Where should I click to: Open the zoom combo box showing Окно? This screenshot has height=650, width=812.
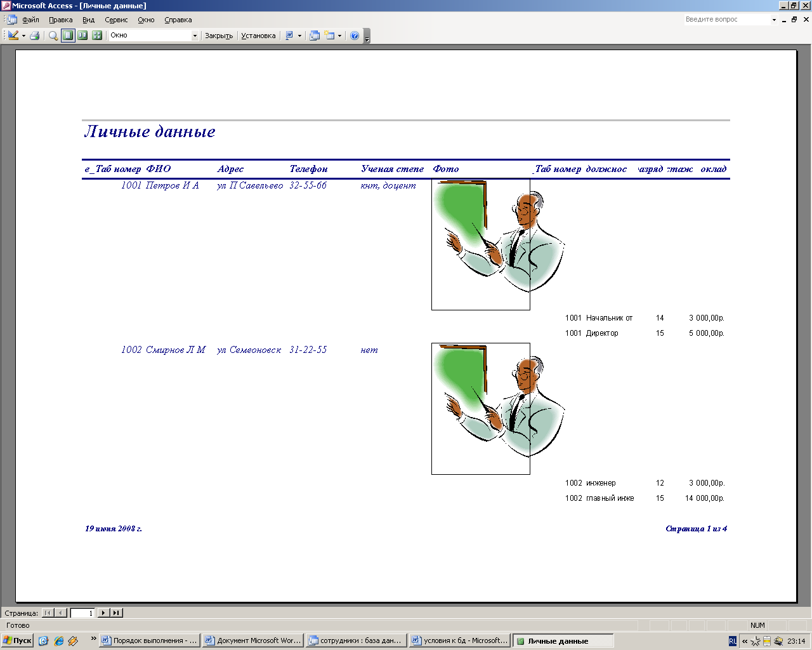click(154, 36)
